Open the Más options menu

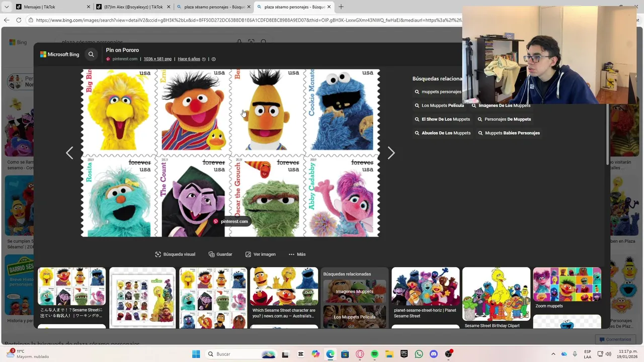pyautogui.click(x=297, y=254)
